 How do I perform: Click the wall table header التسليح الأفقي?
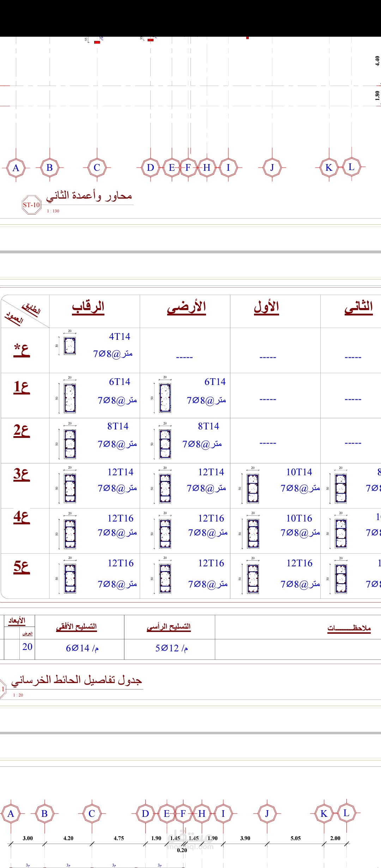click(x=76, y=627)
